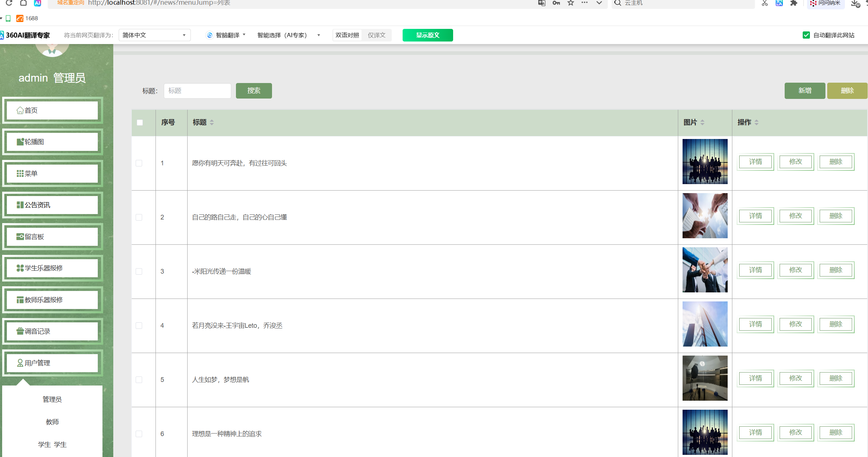Screen dimensions: 868x457
Task: Click the gift icon beside 调音记录
Action: (20, 331)
